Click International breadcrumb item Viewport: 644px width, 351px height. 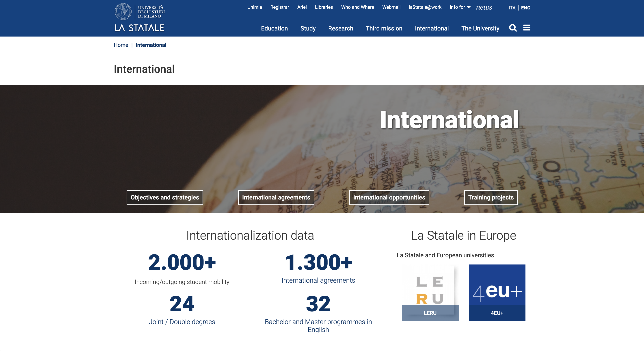click(151, 45)
